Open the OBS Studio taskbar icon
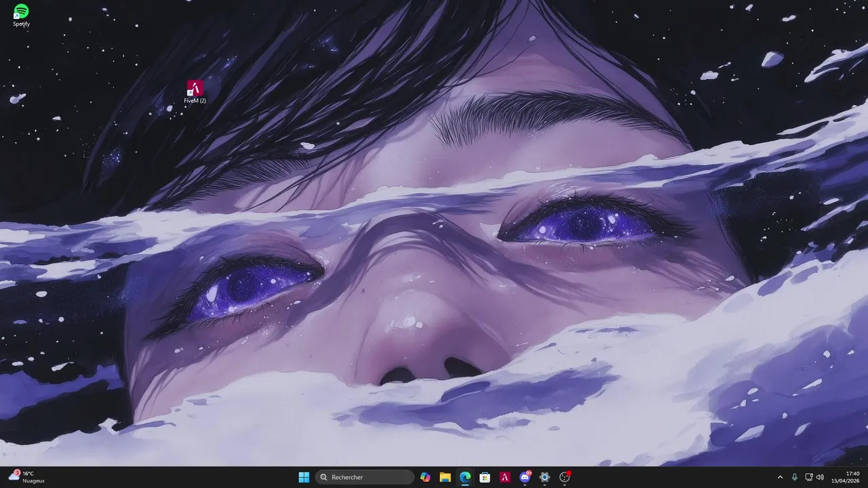The width and height of the screenshot is (868, 488). 564,477
